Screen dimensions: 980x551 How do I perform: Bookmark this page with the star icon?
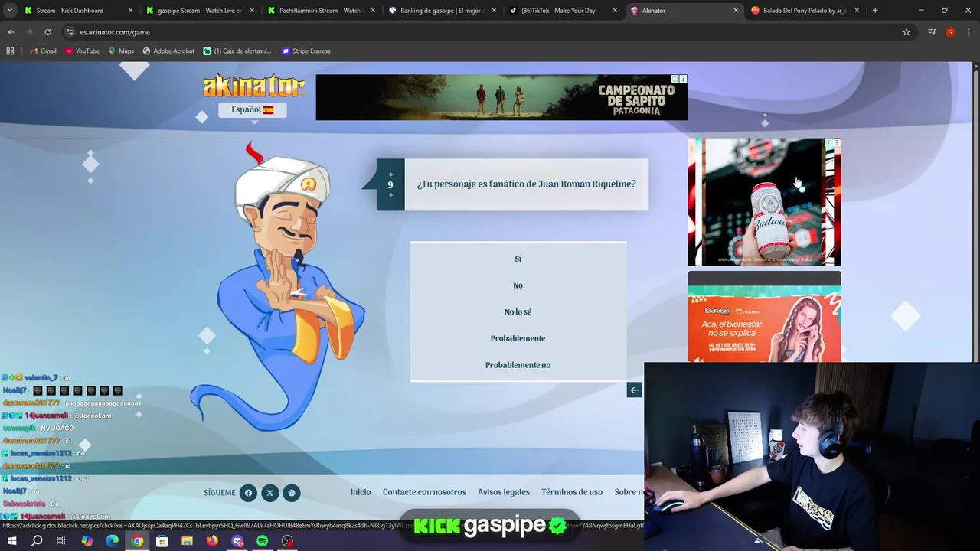(906, 32)
